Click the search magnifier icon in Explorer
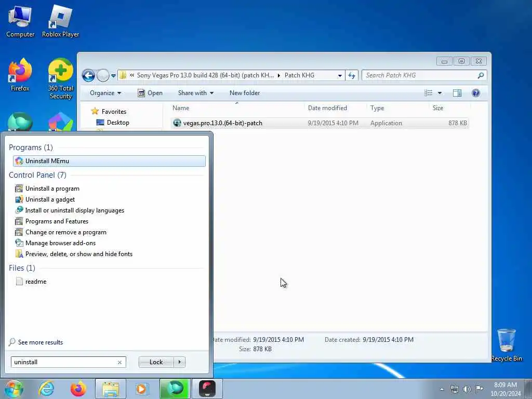The width and height of the screenshot is (532, 399). coord(481,75)
